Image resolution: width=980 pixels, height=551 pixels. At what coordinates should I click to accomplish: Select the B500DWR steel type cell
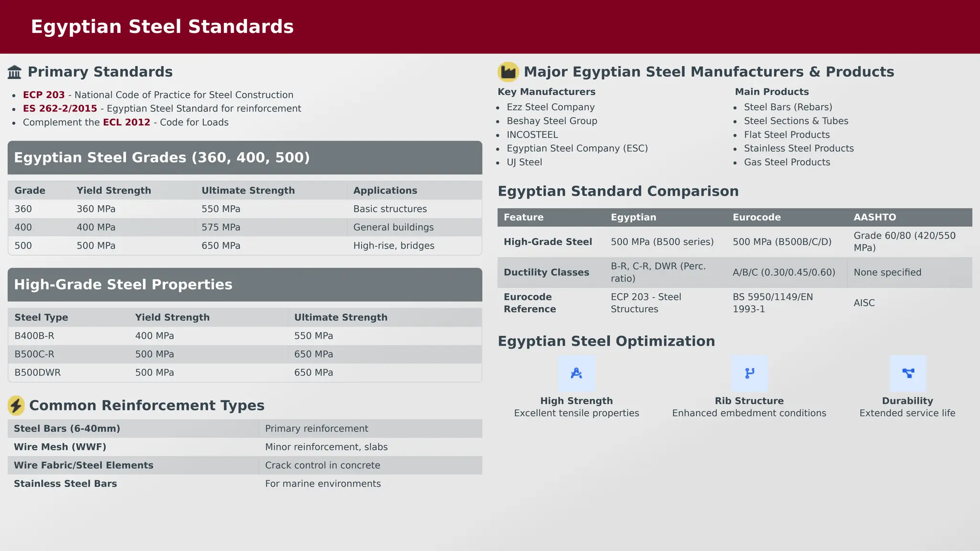38,373
